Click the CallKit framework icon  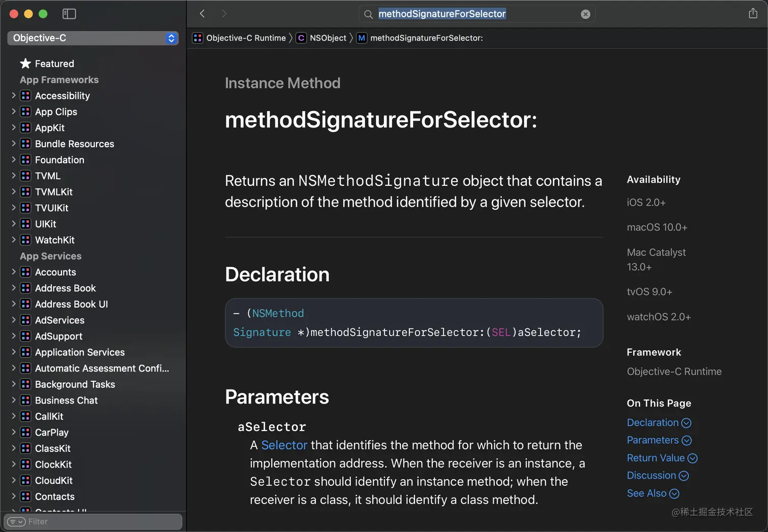[25, 416]
